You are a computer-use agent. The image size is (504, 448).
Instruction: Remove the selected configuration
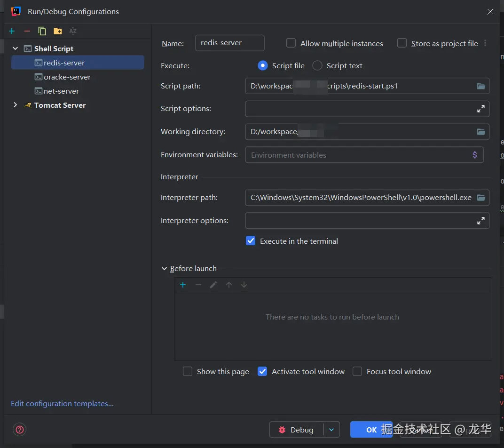27,31
